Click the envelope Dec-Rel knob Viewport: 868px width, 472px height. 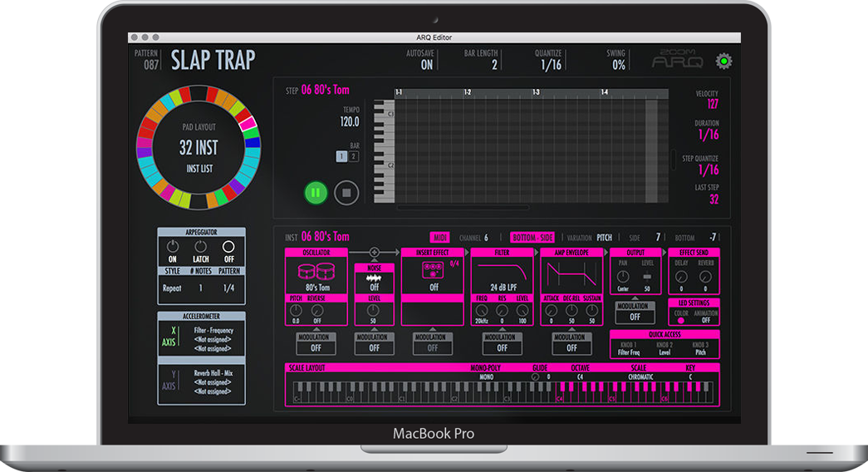coord(571,311)
